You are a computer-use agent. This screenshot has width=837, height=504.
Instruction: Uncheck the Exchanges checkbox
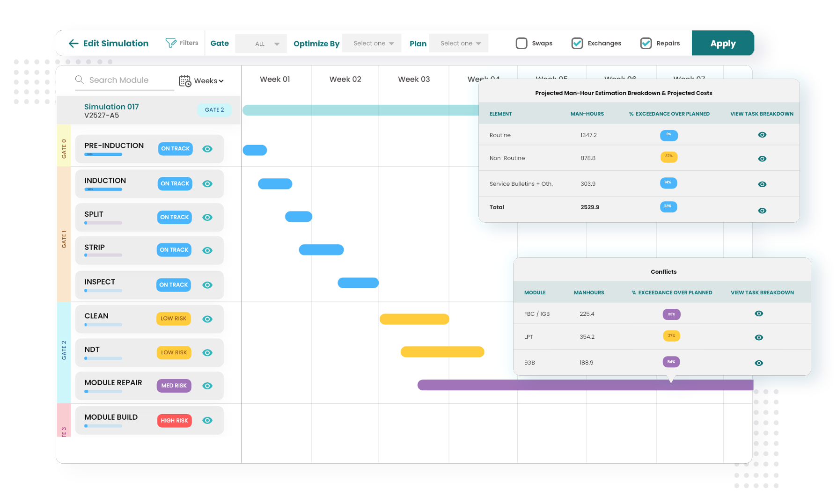(x=577, y=43)
